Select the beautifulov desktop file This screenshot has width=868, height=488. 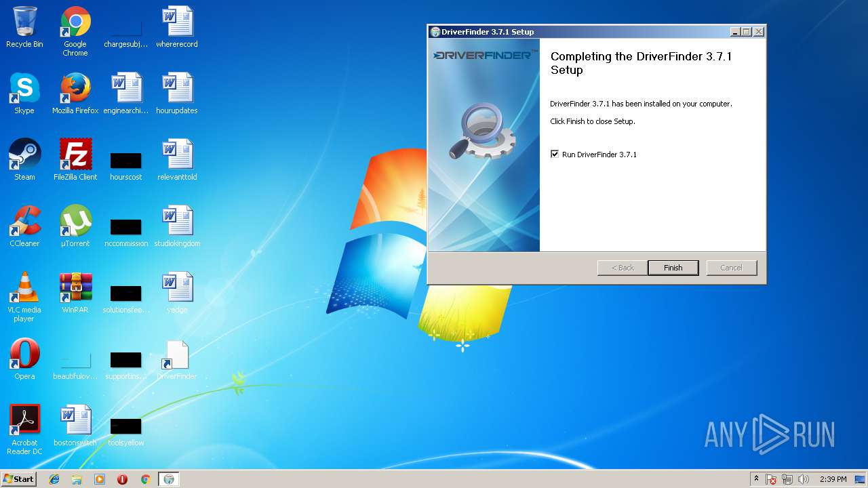tap(75, 365)
